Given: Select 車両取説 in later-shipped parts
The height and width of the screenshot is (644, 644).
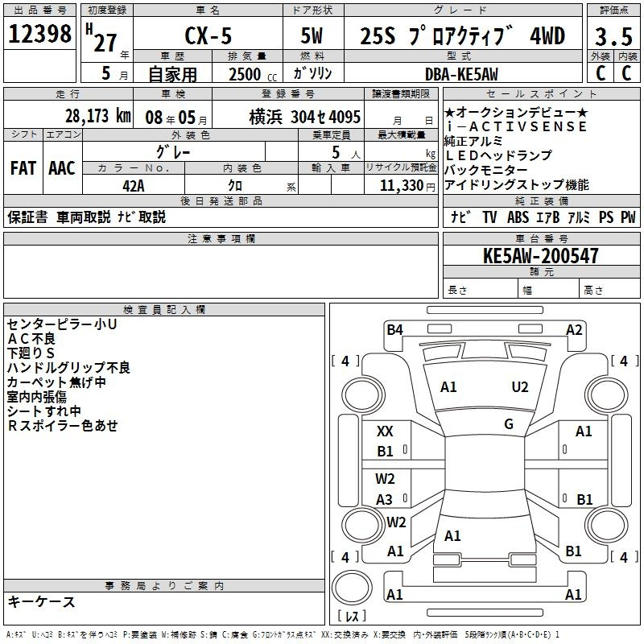Looking at the screenshot, I should pyautogui.click(x=84, y=217).
